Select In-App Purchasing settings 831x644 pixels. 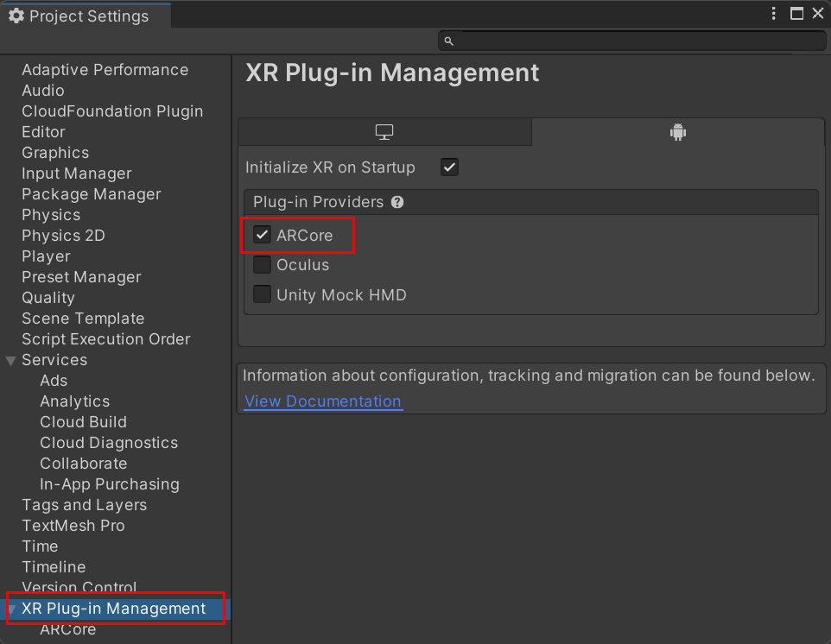pyautogui.click(x=109, y=484)
